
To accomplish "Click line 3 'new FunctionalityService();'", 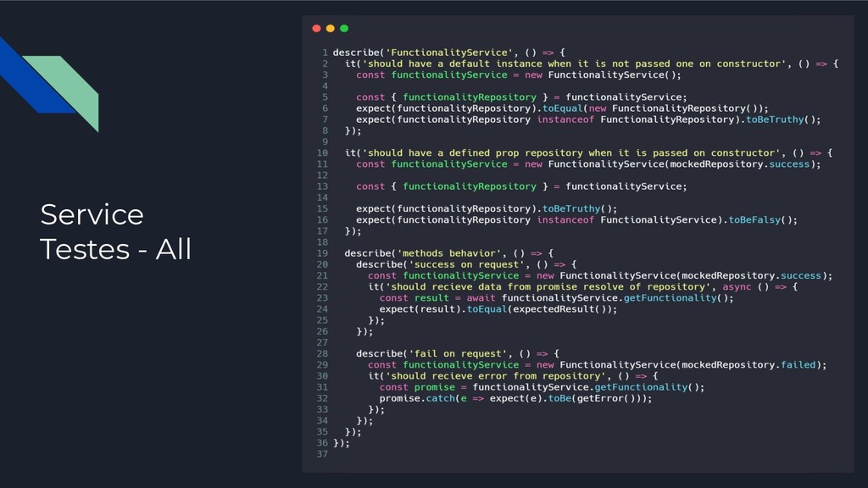I will point(603,75).
